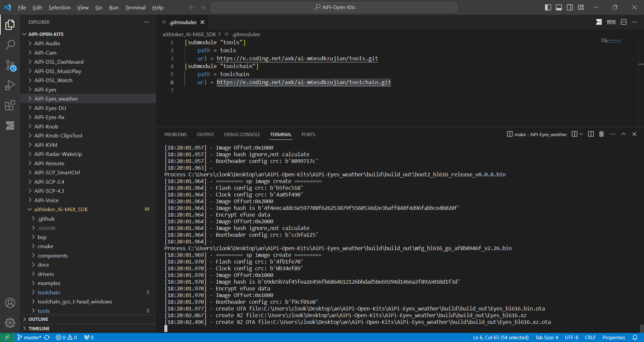
Task: Kill terminal using trash icon
Action: (601, 134)
